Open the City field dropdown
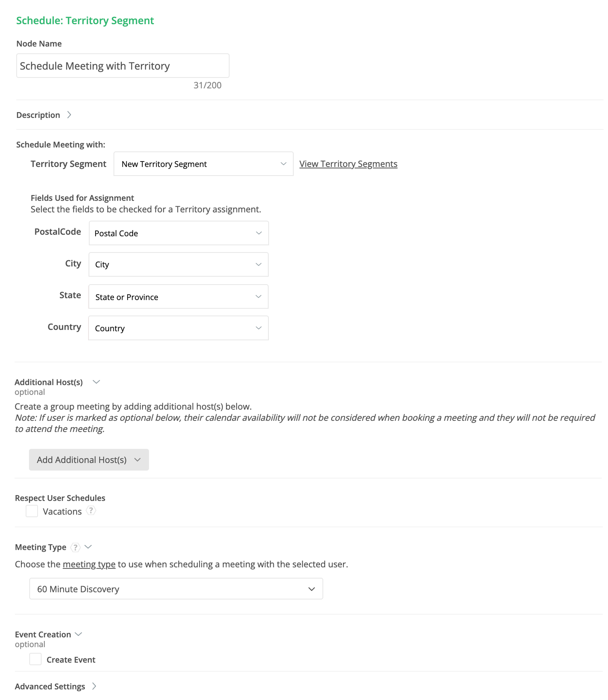The width and height of the screenshot is (608, 700). (x=178, y=264)
